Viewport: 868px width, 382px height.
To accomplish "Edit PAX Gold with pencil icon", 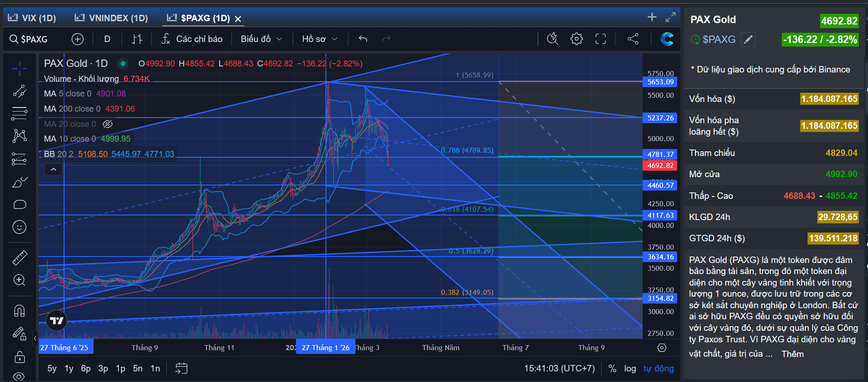I will (748, 40).
